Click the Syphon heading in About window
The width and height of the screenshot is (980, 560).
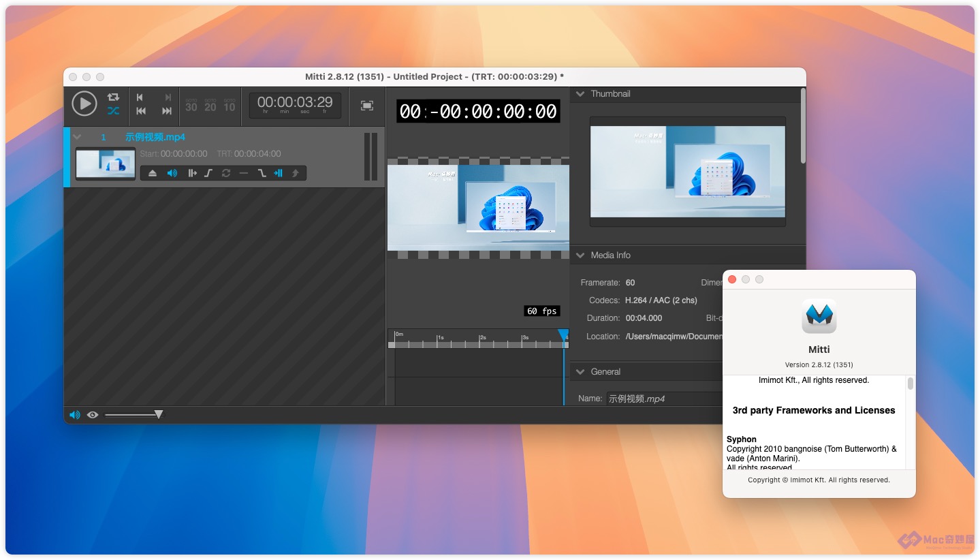tap(742, 439)
